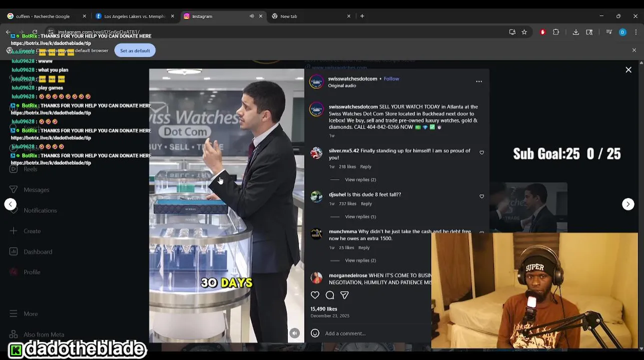Image resolution: width=644 pixels, height=360 pixels.
Task: Like djsuhel's comment
Action: (x=482, y=196)
